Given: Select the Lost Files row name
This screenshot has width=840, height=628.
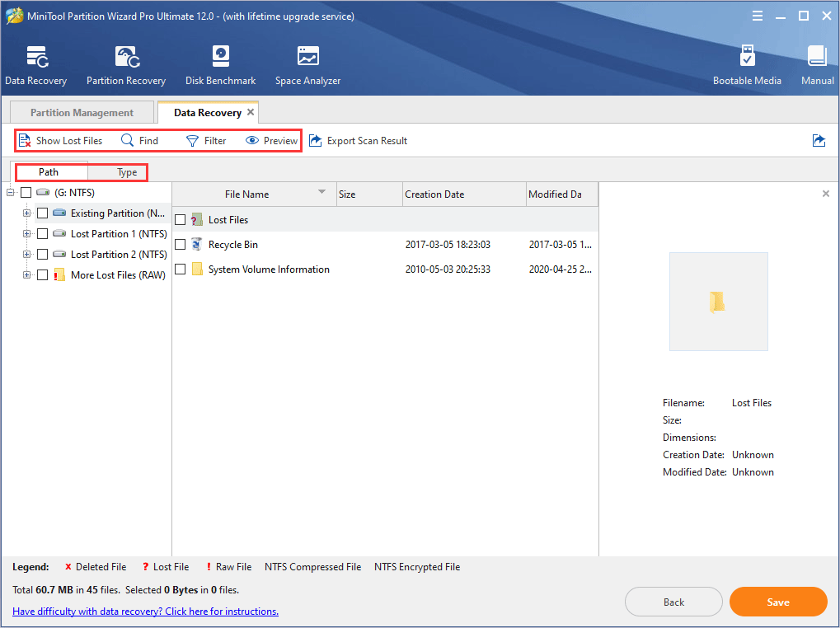Looking at the screenshot, I should 228,220.
